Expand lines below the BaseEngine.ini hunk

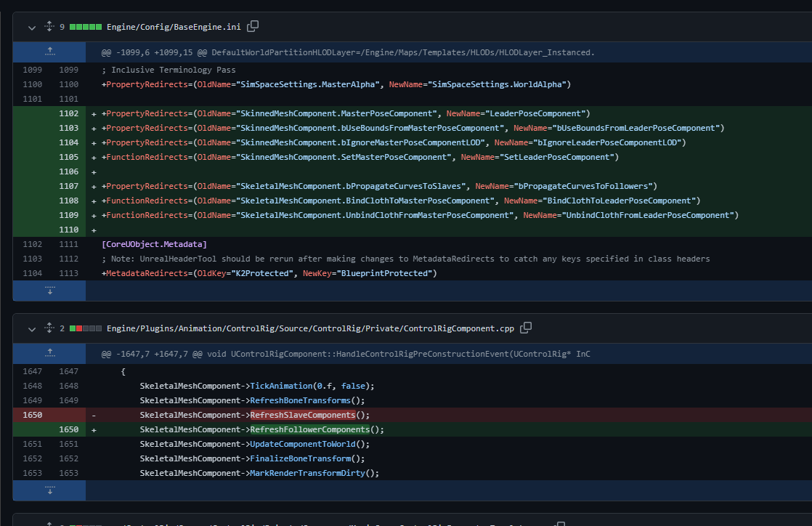49,290
